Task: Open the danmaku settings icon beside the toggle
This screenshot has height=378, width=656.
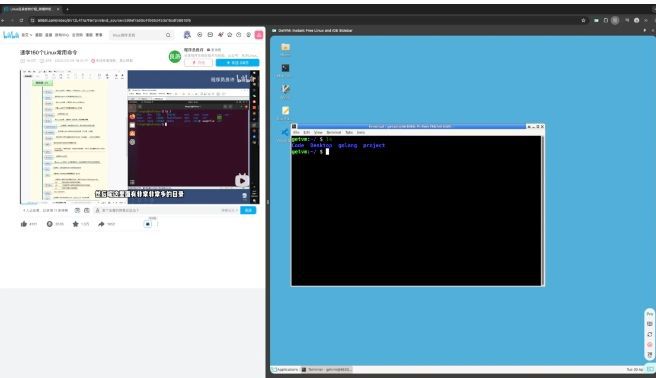Action: (87, 210)
